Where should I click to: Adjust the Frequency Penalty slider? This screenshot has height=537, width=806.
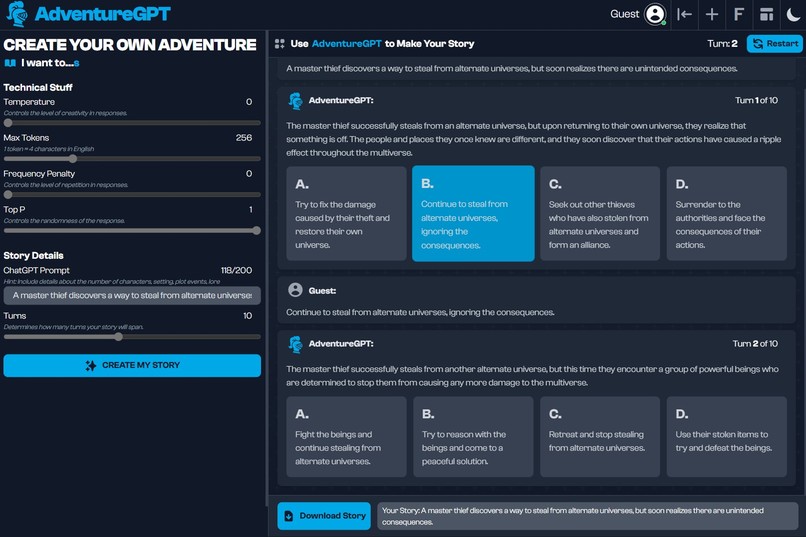point(132,195)
